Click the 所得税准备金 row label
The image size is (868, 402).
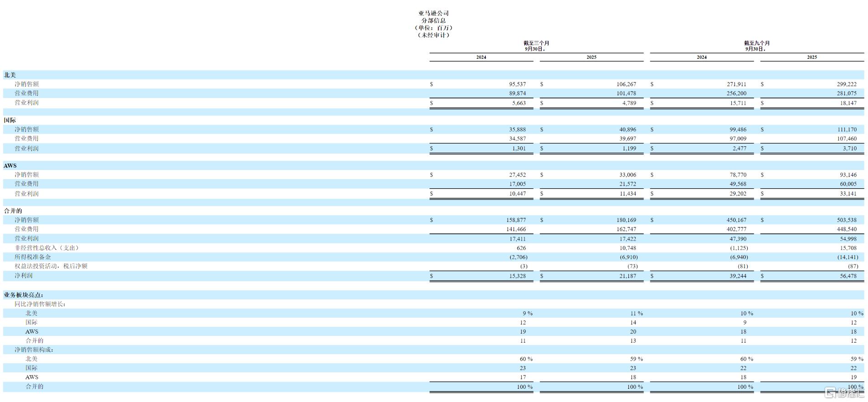pos(32,257)
